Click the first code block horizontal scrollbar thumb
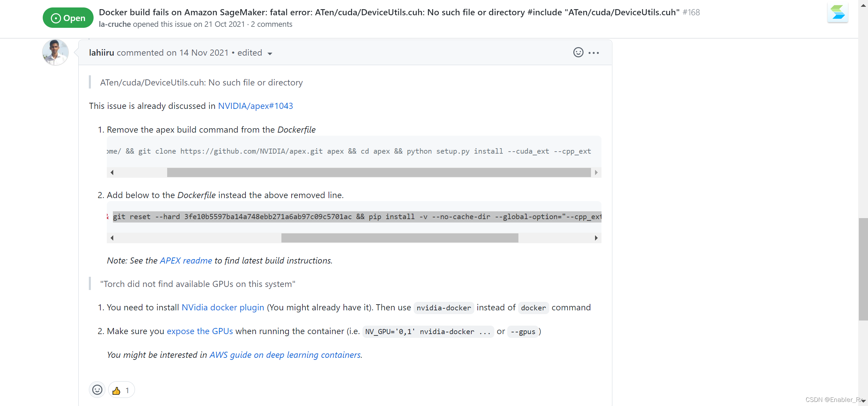The height and width of the screenshot is (406, 868). [379, 172]
